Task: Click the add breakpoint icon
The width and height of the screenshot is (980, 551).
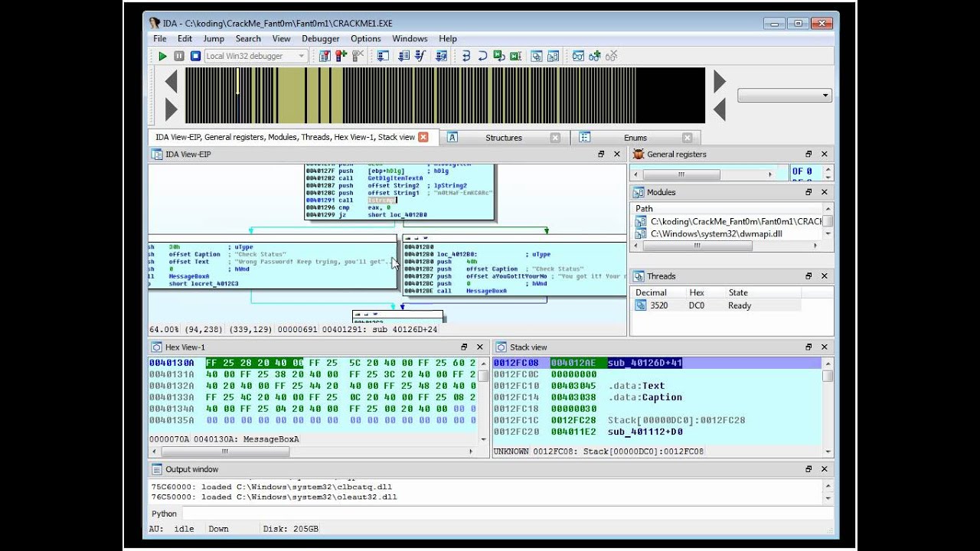Action: [x=341, y=56]
